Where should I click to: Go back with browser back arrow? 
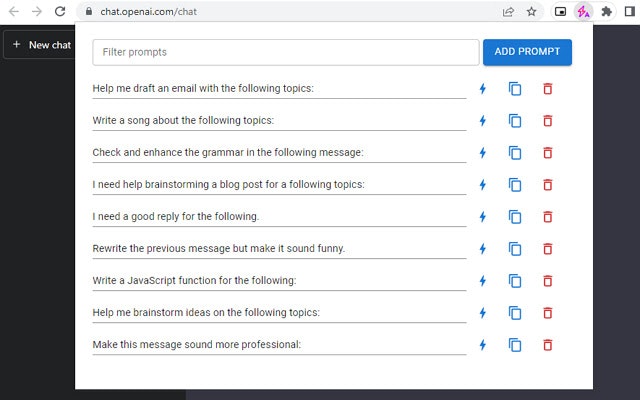coord(14,11)
